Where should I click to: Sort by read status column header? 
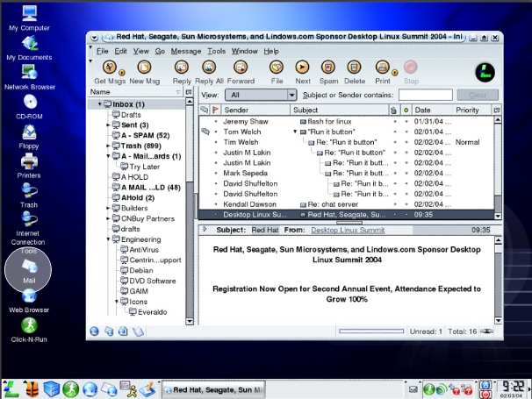[406, 110]
